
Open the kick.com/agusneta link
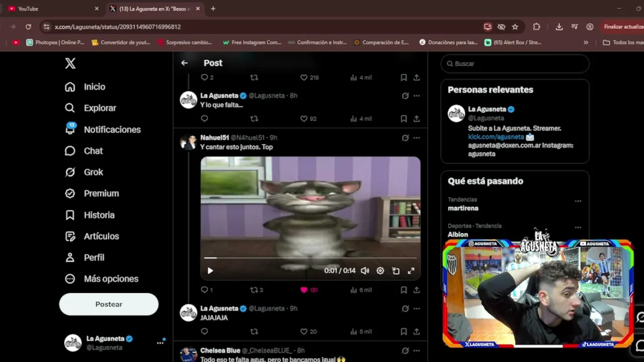click(x=496, y=137)
